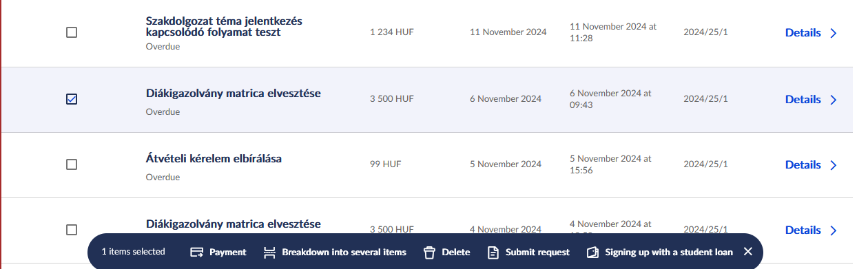Select the Átvételi kérelem elbírálása checkbox

coord(72,164)
